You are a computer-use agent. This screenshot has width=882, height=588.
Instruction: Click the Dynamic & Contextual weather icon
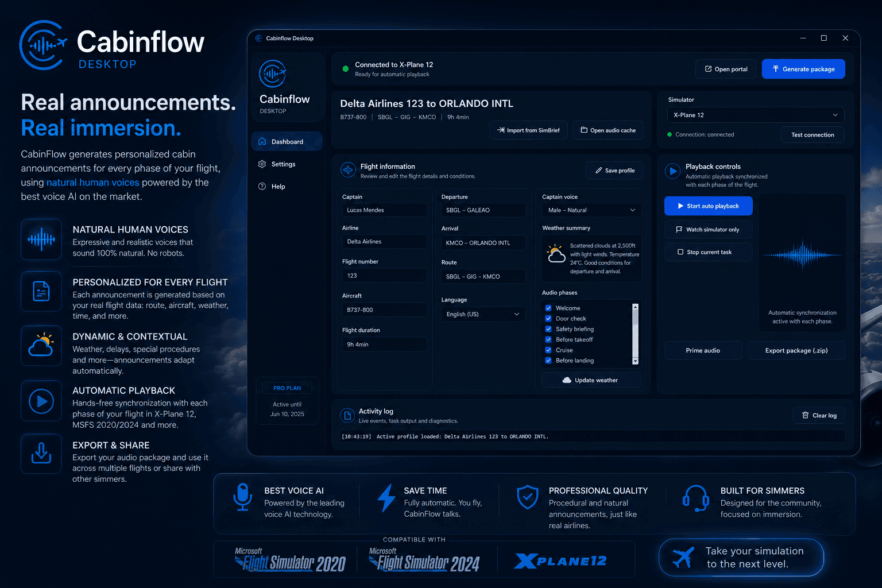(x=41, y=346)
